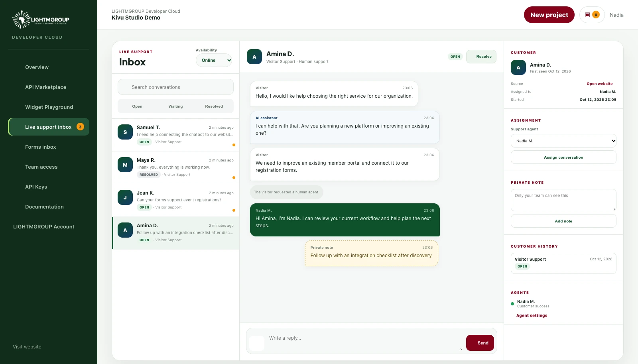Resolve the Amina D. conversation
The image size is (638, 364).
tap(481, 57)
